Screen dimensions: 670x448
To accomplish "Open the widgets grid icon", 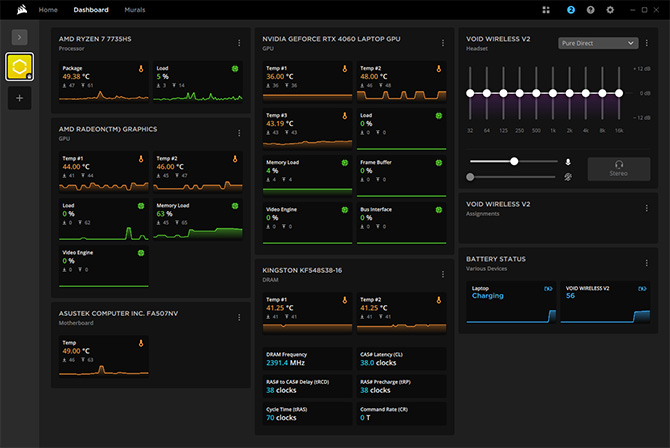I will 546,10.
